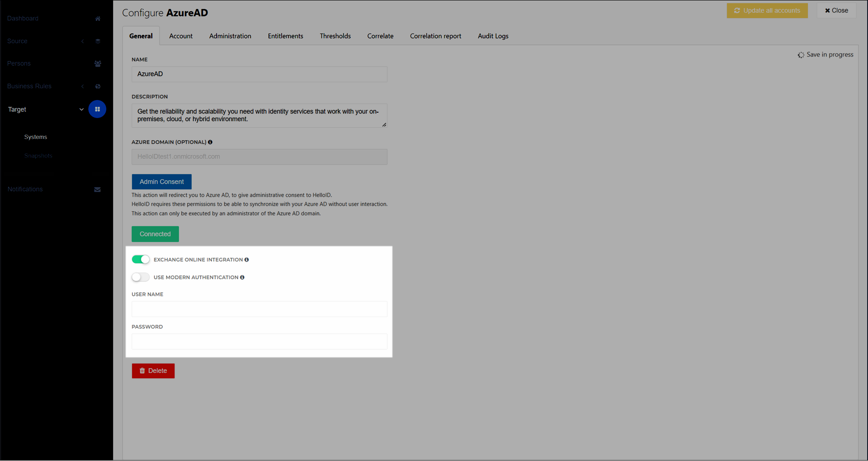This screenshot has width=868, height=461.
Task: Expand the Business Rules chevron
Action: click(x=83, y=86)
